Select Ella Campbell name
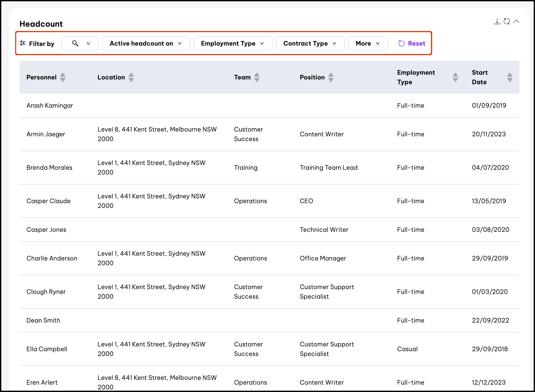Viewport: 535px width, 392px height. [47, 349]
